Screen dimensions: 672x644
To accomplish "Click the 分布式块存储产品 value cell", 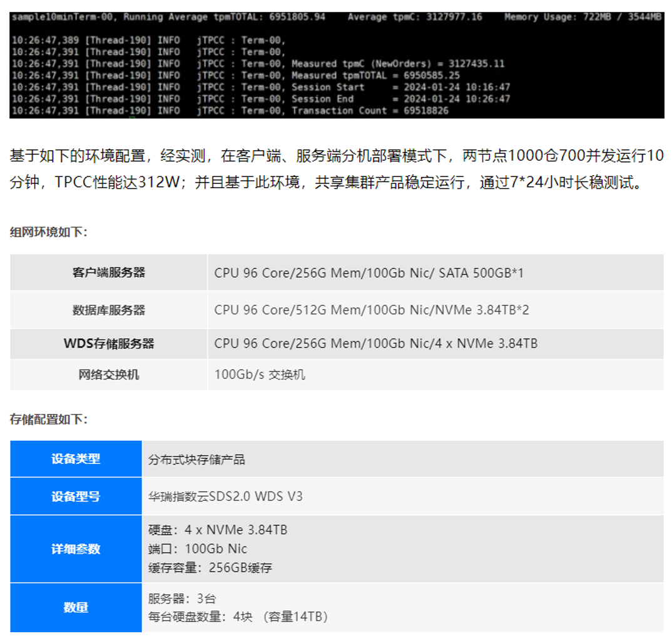I will pyautogui.click(x=198, y=458).
